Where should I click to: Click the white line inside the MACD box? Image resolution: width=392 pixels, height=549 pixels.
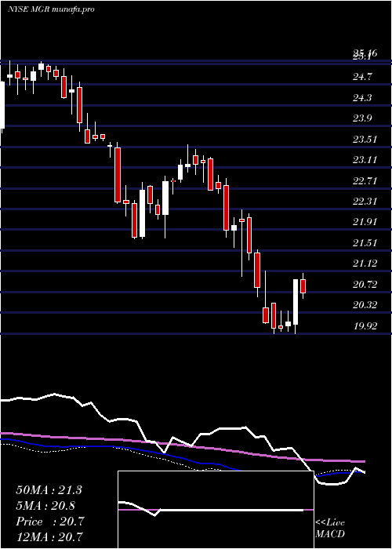click(210, 510)
